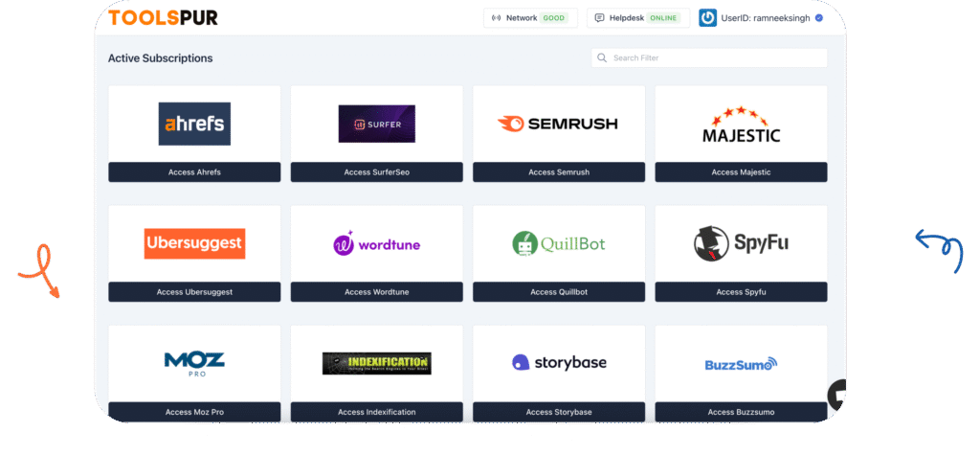Click the Ahrefs logo

pyautogui.click(x=194, y=124)
